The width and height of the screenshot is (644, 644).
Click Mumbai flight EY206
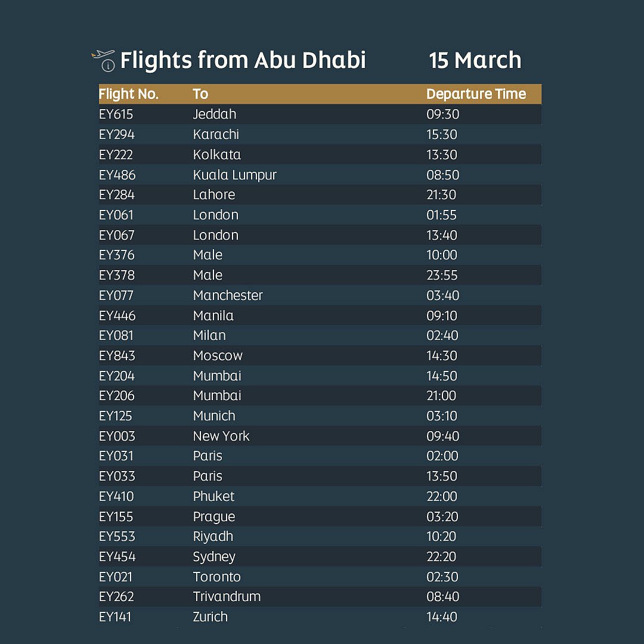pos(117,396)
